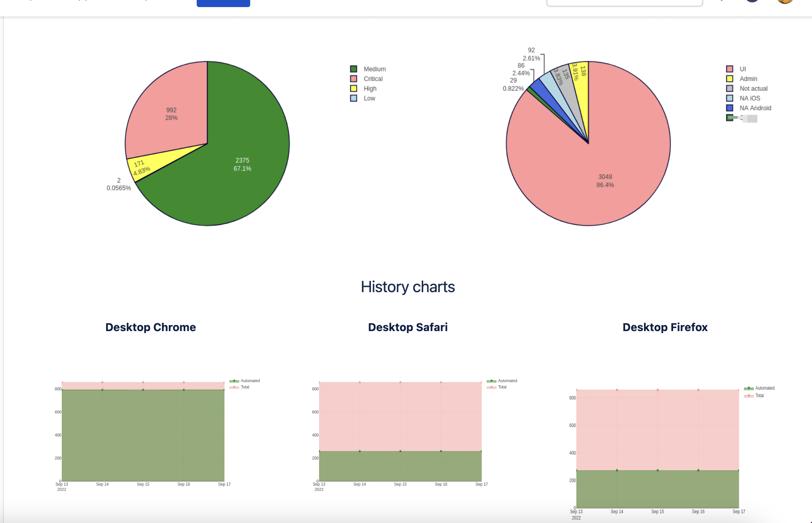This screenshot has height=523, width=812.
Task: Select the yellow Admin legend swatch
Action: [x=731, y=79]
